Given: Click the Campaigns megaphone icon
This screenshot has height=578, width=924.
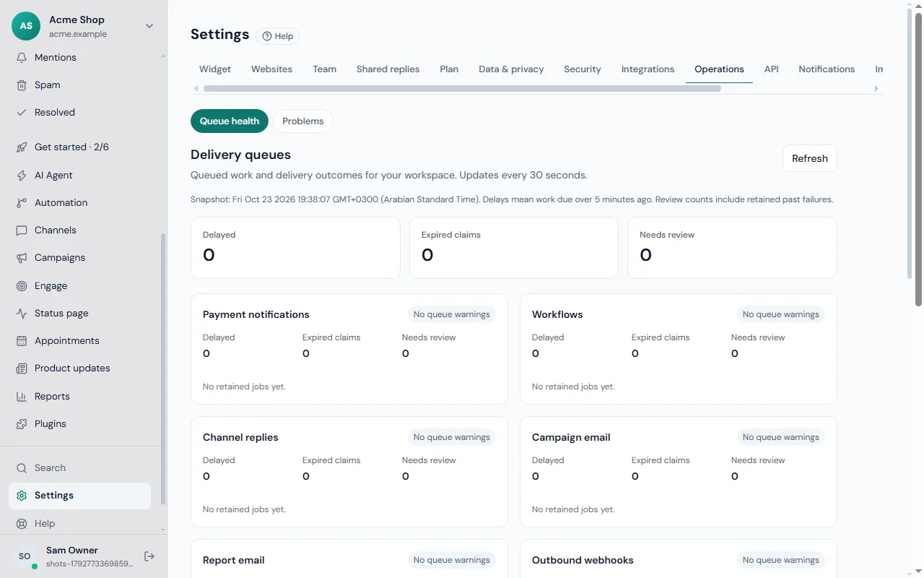Looking at the screenshot, I should (x=22, y=257).
